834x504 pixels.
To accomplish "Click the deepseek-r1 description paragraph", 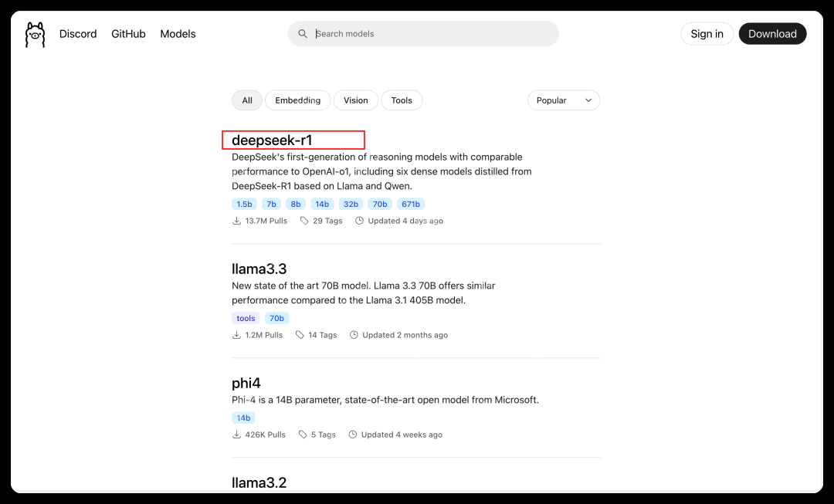I will coord(382,171).
